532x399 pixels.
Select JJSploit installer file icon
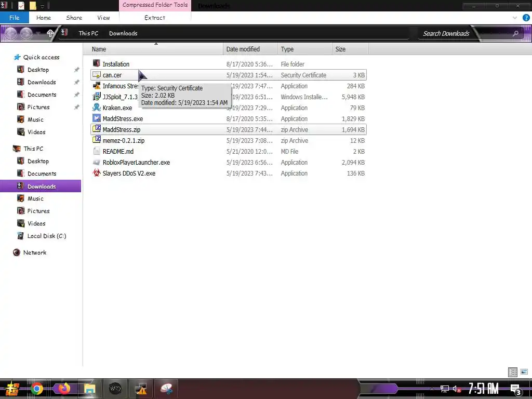pyautogui.click(x=97, y=97)
